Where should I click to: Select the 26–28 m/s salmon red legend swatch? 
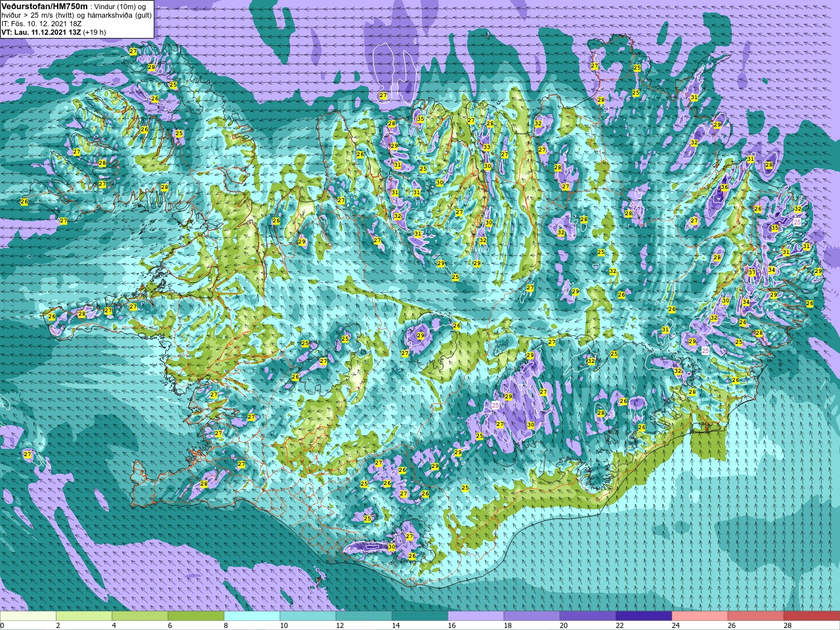[756, 616]
